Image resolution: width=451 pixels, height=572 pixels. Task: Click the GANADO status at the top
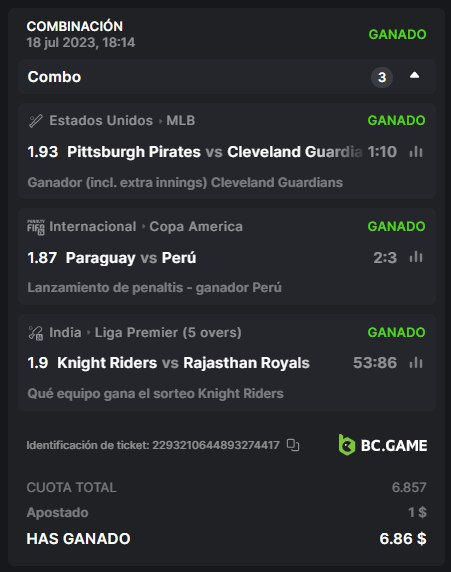[397, 34]
